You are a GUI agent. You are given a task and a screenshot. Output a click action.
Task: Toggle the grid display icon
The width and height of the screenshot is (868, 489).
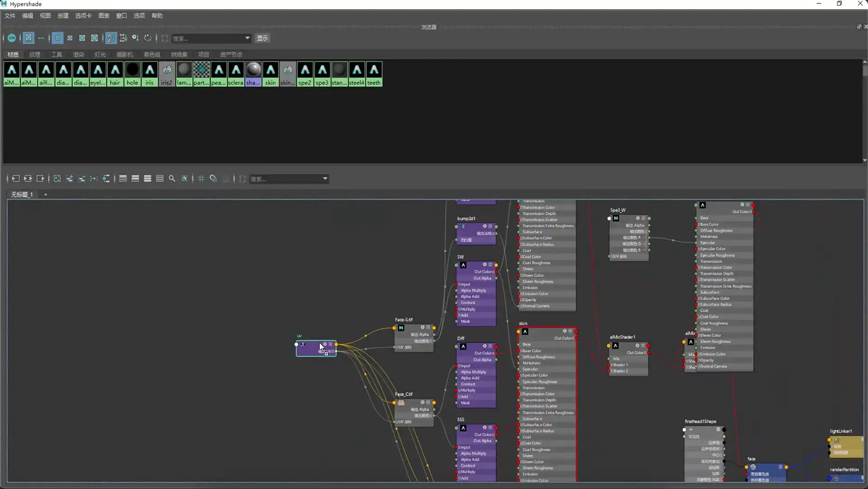click(x=201, y=179)
